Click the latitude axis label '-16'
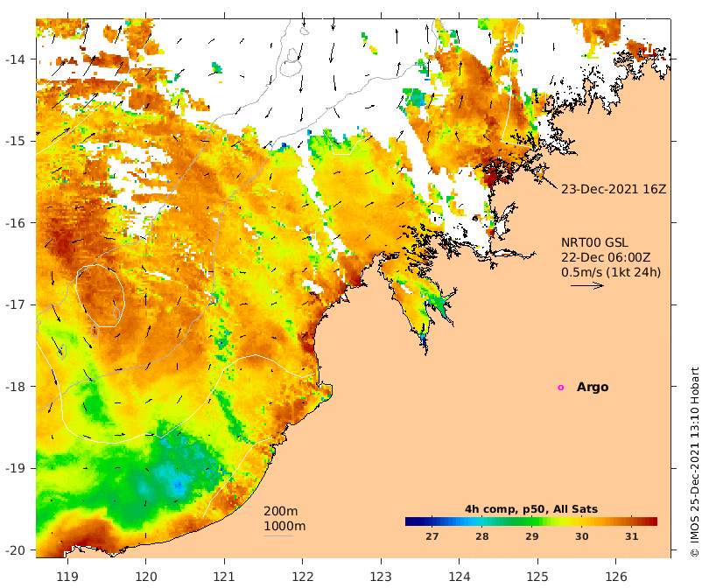Image resolution: width=709 pixels, height=588 pixels. (x=15, y=223)
